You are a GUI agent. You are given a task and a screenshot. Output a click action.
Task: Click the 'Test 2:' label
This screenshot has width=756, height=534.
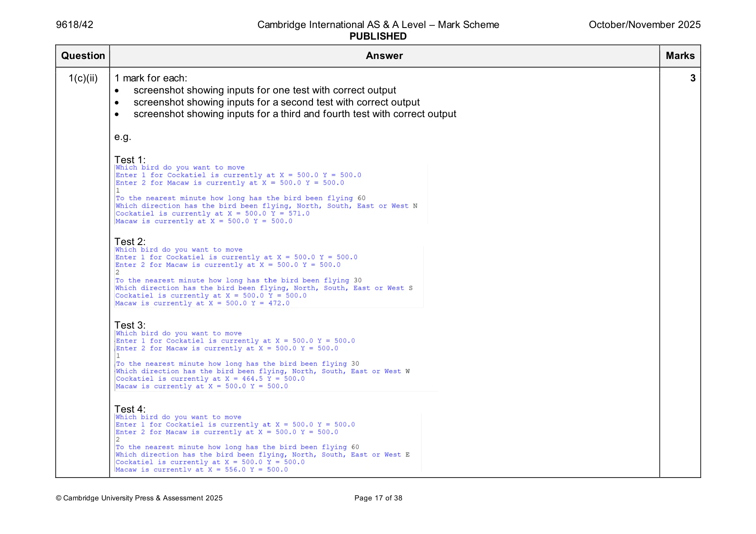coord(130,242)
